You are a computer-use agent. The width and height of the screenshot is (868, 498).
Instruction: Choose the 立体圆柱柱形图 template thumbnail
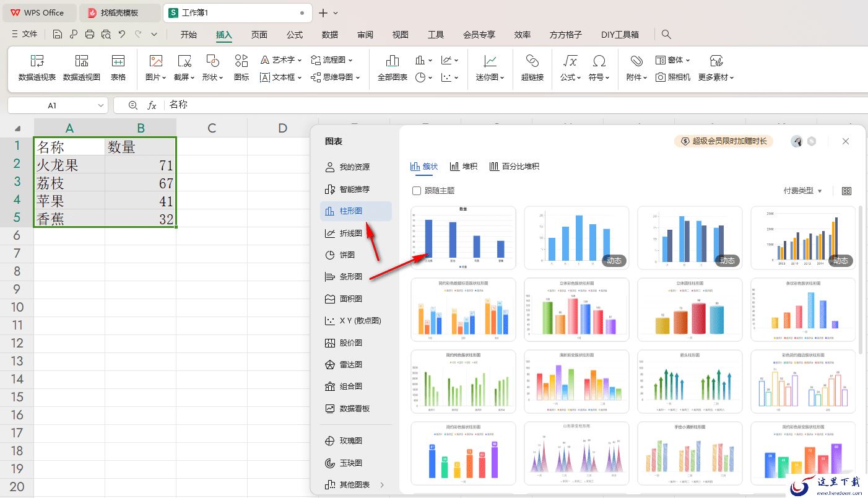[690, 310]
